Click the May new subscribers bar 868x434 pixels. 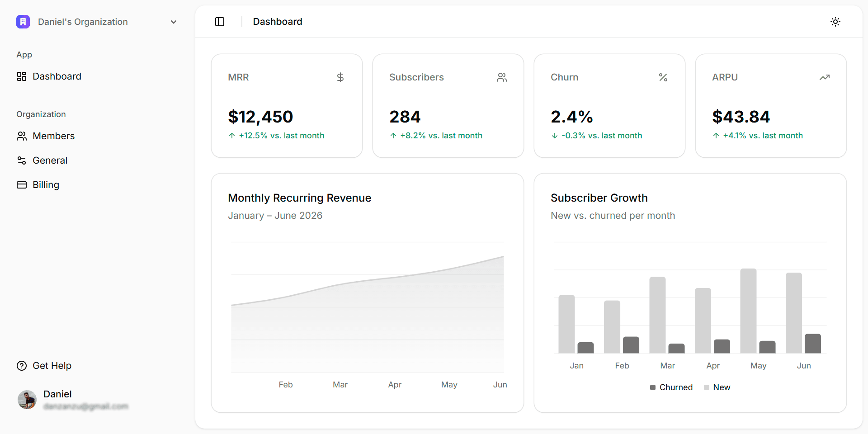pyautogui.click(x=748, y=311)
